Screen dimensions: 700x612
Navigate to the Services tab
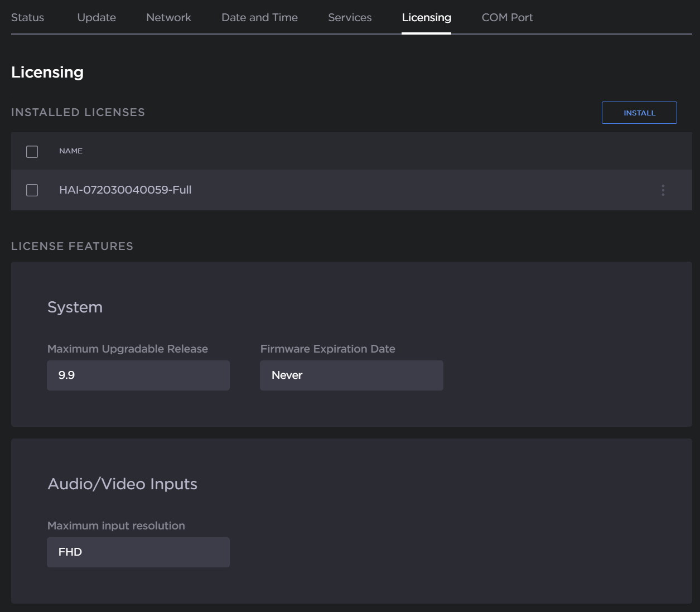350,17
